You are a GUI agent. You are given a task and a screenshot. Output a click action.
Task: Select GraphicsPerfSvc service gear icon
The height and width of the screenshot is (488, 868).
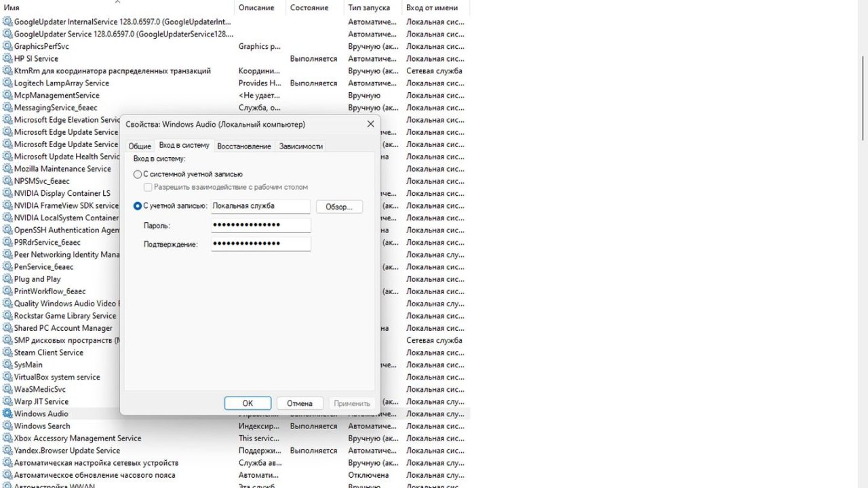(7, 47)
